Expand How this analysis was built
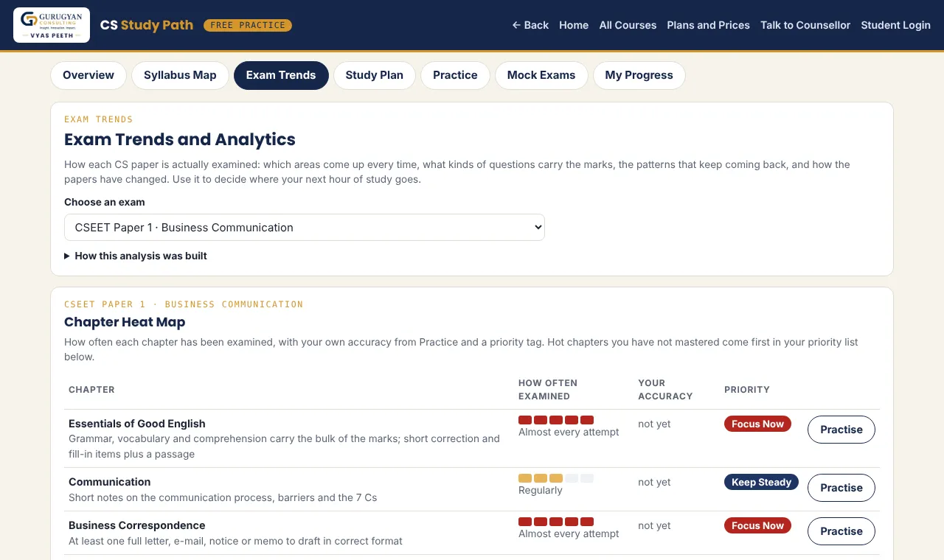944x560 pixels. [136, 256]
